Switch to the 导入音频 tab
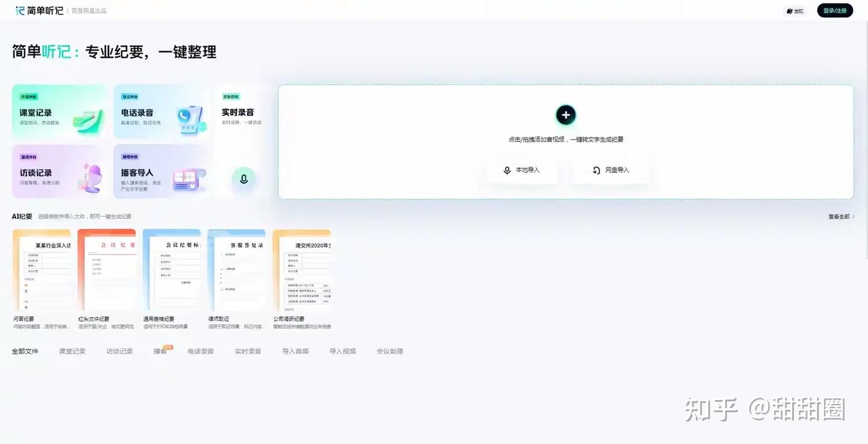Image resolution: width=868 pixels, height=444 pixels. [x=295, y=351]
